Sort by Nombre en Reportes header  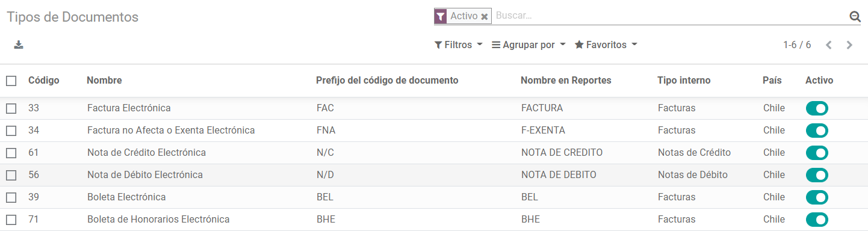(x=566, y=81)
